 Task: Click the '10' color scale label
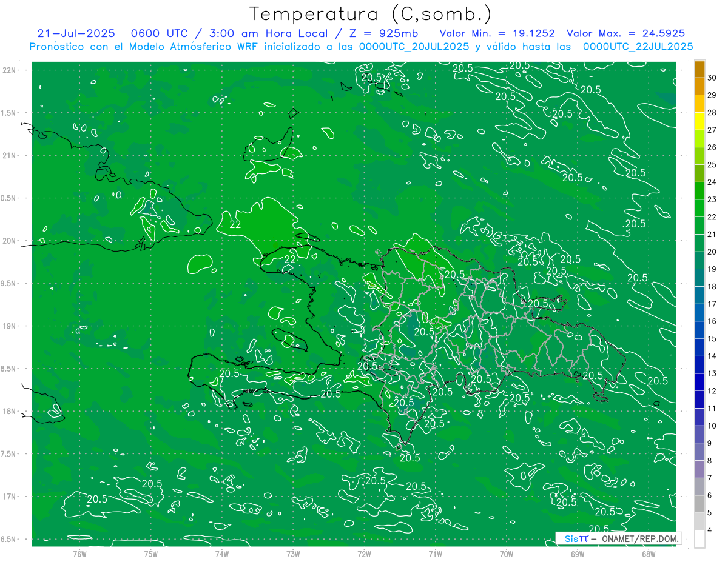pos(712,426)
